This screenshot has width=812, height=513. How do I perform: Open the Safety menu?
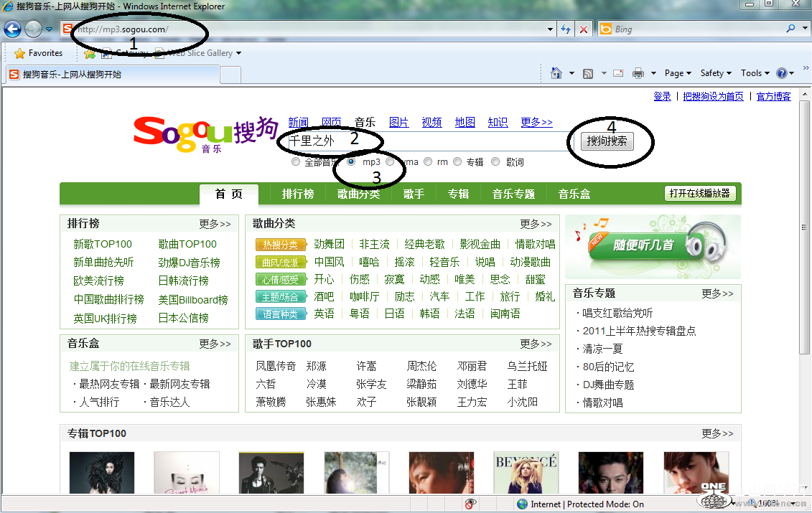tap(716, 73)
